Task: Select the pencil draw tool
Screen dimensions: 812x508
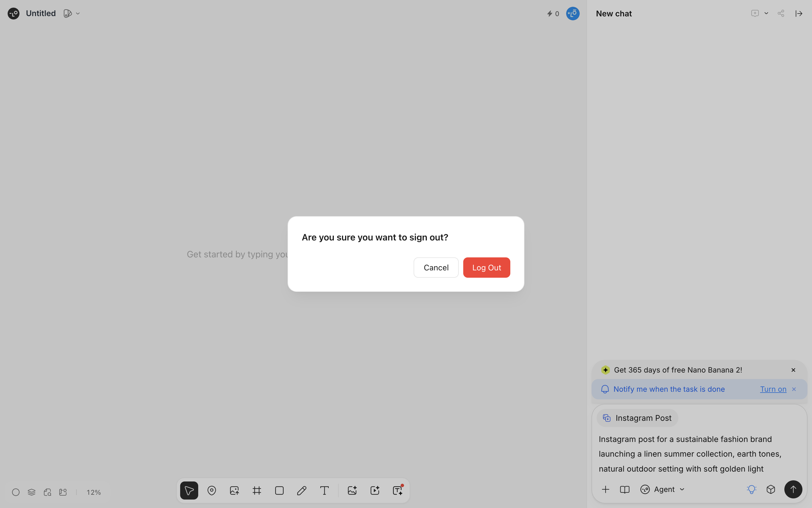Action: (x=302, y=491)
